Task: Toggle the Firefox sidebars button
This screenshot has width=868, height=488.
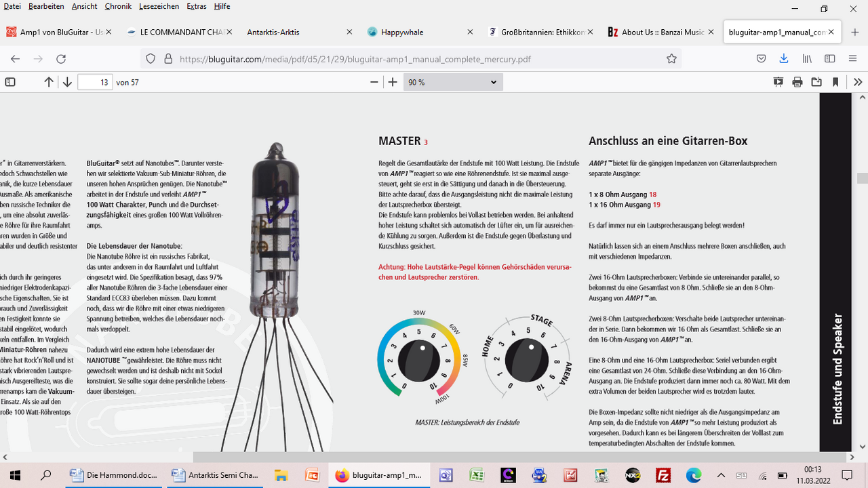Action: pos(829,59)
